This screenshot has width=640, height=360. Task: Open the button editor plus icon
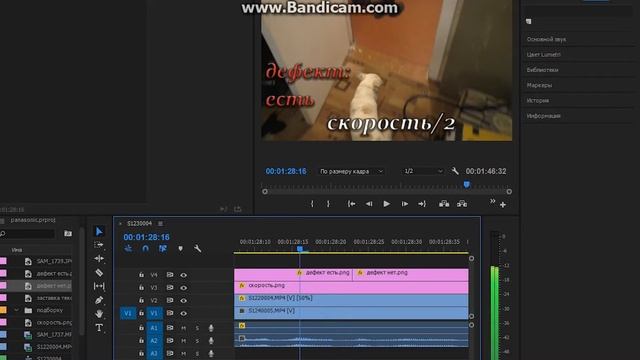coord(503,205)
